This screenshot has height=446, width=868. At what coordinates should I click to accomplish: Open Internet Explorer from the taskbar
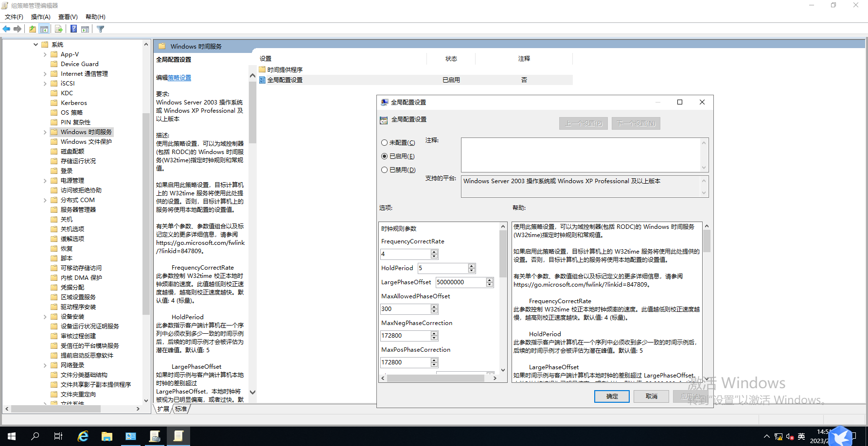[83, 436]
